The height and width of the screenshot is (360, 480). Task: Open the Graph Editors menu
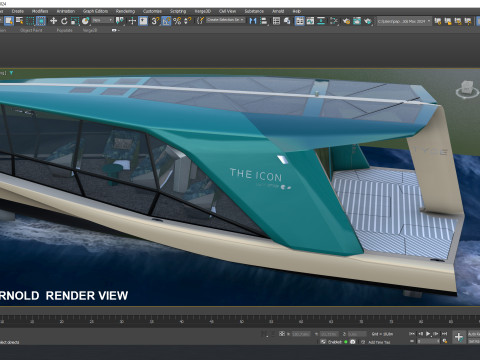pyautogui.click(x=95, y=11)
